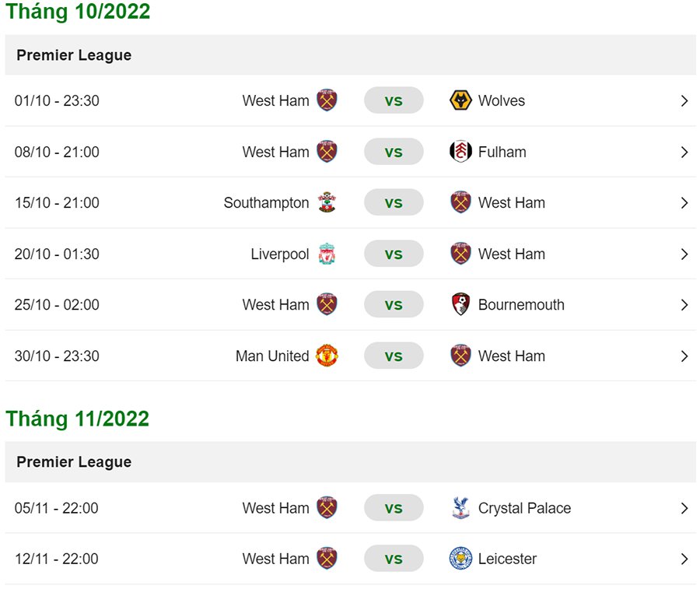Click the Southampton club crest
The image size is (700, 589).
click(328, 202)
